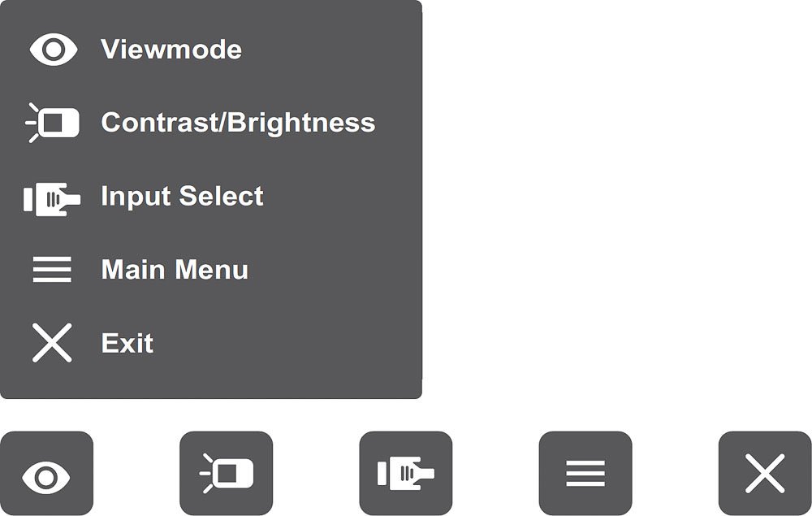Select the Viewmode text label

[x=171, y=50]
